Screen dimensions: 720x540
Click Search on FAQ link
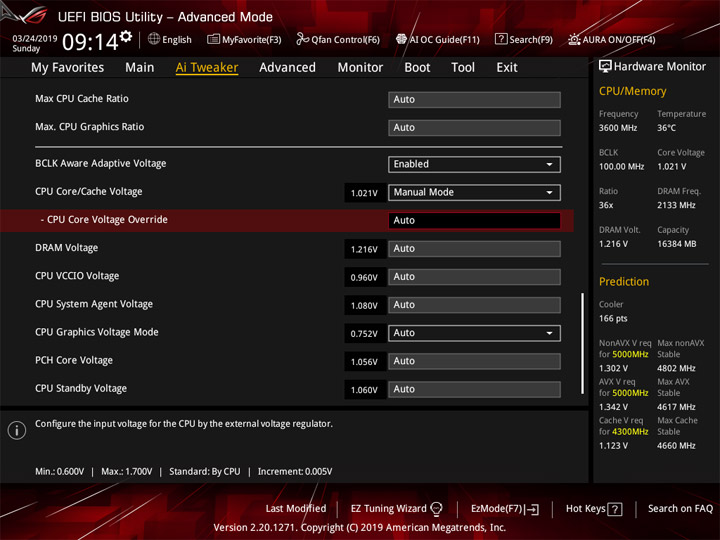680,508
